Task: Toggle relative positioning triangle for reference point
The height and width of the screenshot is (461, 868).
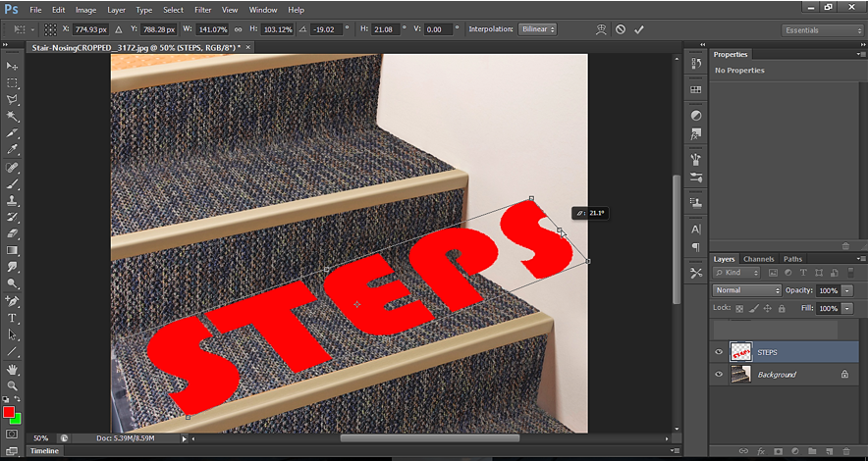Action: (119, 29)
